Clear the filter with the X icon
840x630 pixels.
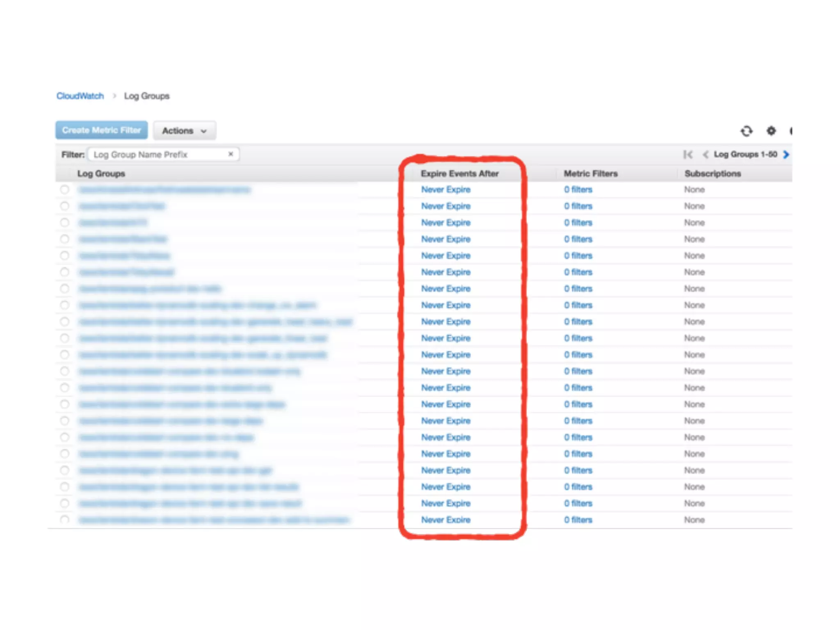tap(231, 154)
